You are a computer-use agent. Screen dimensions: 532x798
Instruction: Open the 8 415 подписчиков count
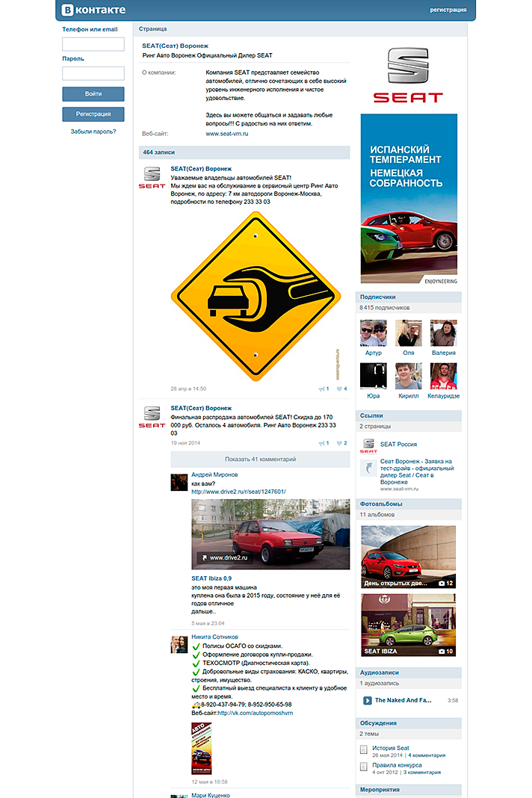tap(384, 308)
